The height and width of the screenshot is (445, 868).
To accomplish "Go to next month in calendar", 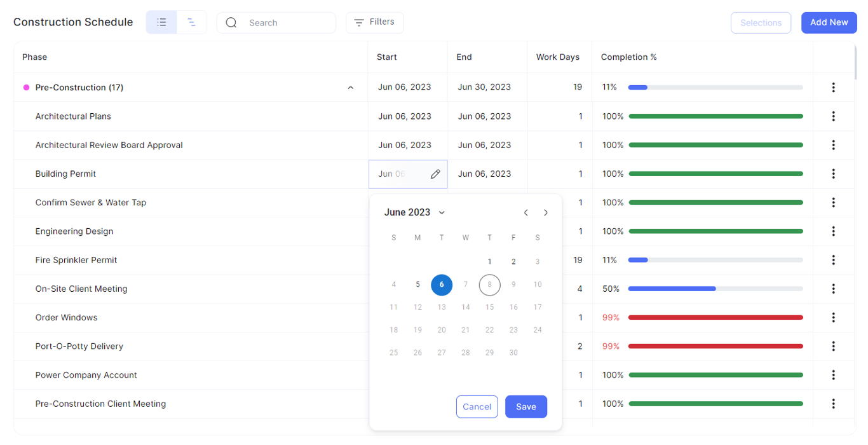I will point(546,213).
